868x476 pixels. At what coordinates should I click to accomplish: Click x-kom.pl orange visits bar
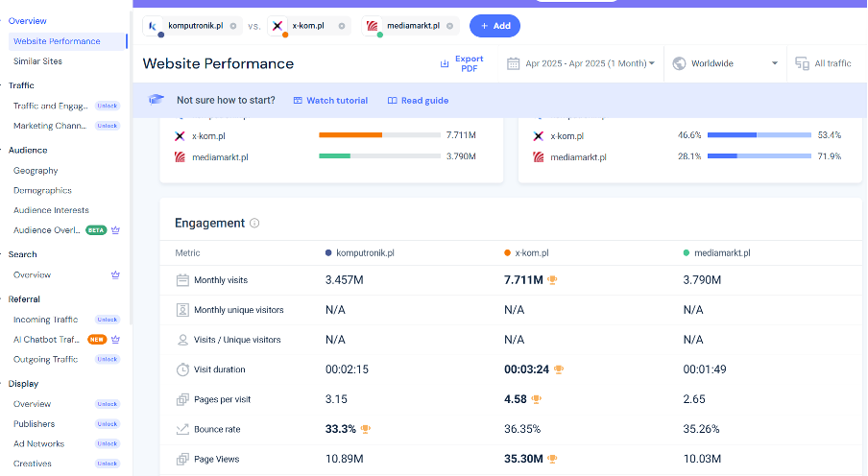pos(350,135)
